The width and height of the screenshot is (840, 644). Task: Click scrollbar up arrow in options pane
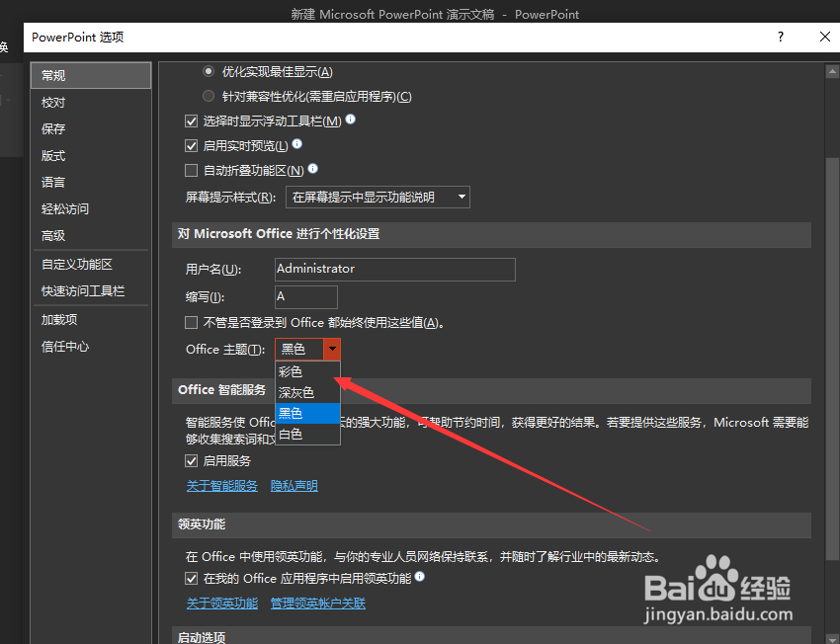click(x=832, y=71)
